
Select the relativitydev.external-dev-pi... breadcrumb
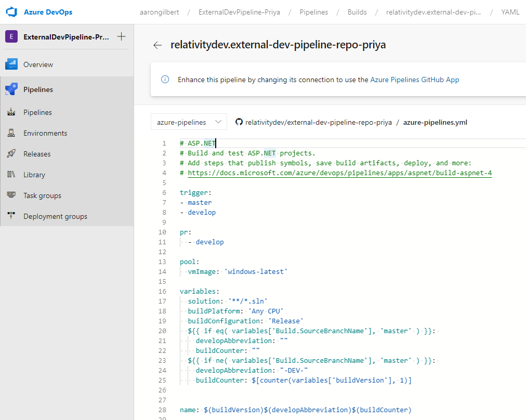tap(433, 12)
